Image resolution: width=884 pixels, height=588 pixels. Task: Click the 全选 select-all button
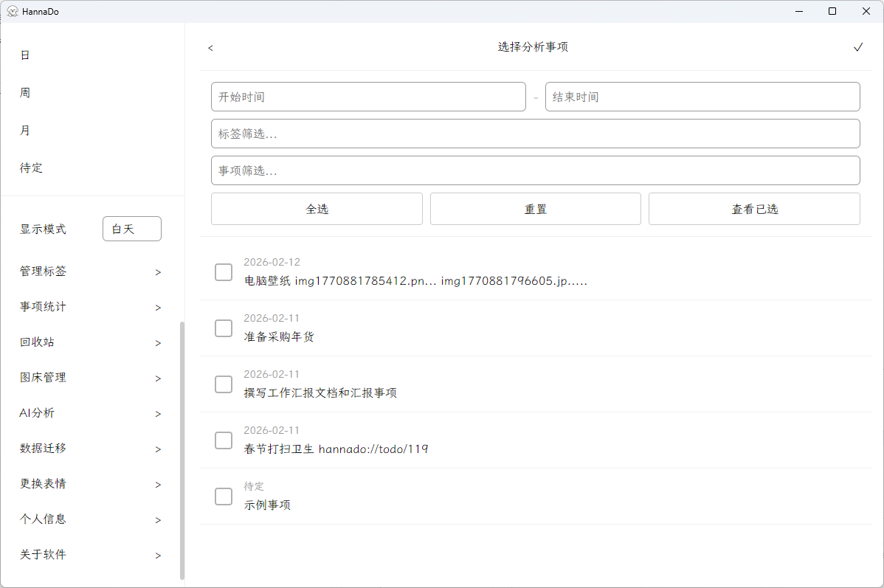click(x=317, y=209)
